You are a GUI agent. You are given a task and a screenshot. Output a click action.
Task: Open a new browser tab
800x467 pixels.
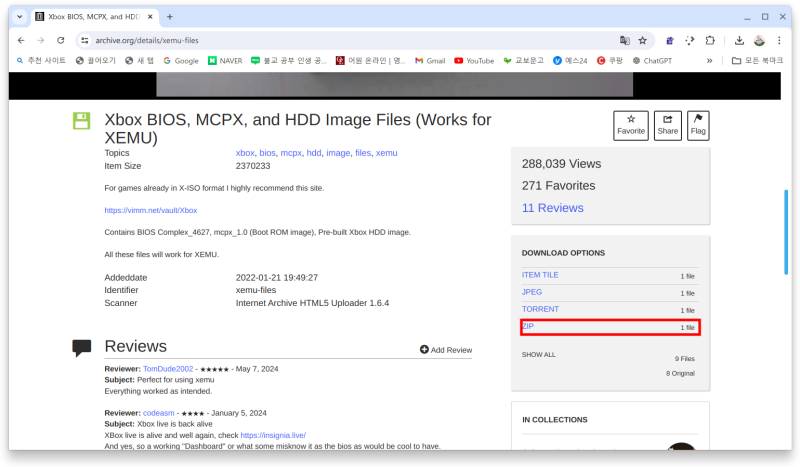(x=169, y=17)
